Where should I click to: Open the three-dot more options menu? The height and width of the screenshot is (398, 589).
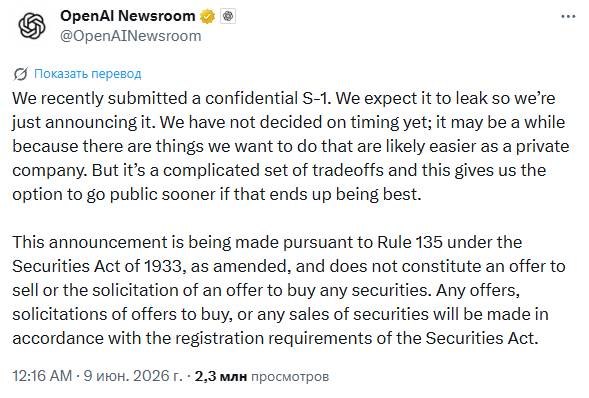(568, 17)
